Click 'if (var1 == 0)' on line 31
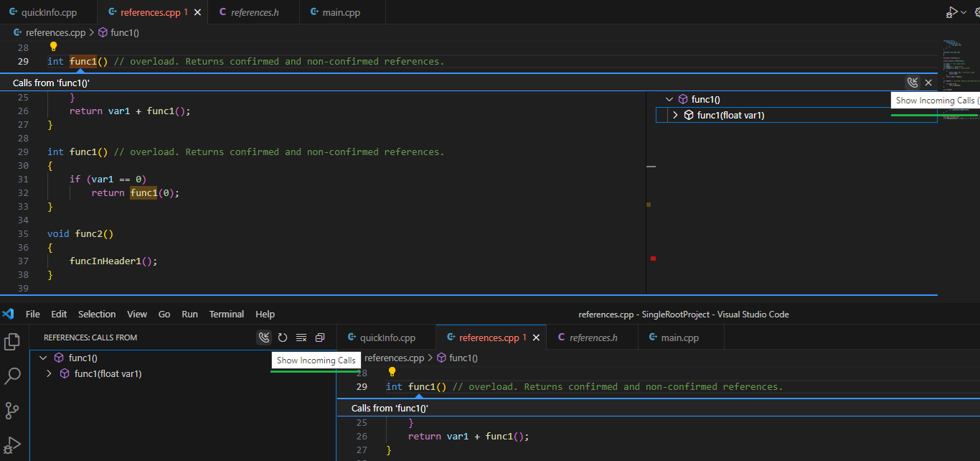 click(x=108, y=179)
